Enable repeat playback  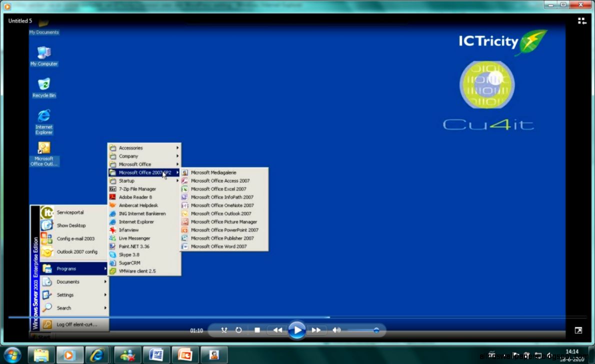239,330
